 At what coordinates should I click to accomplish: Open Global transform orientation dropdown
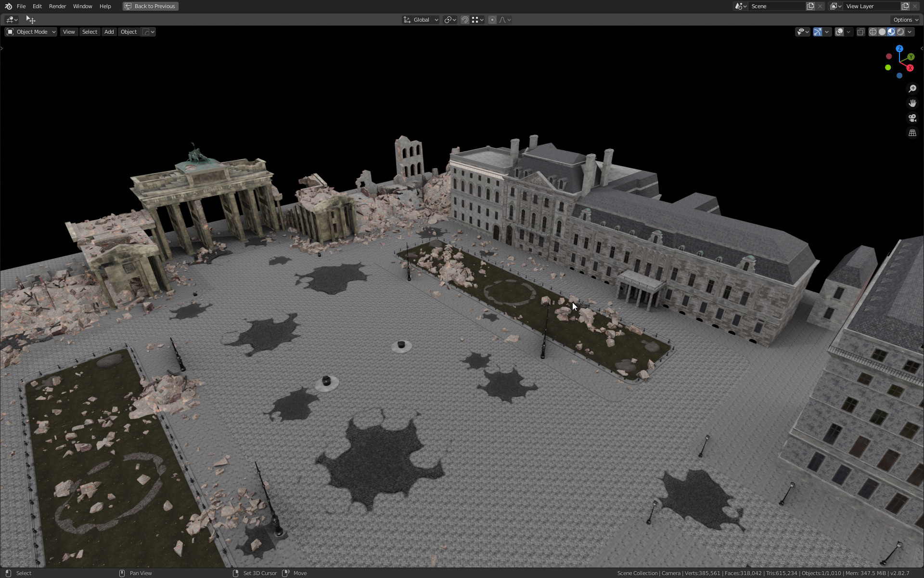421,20
